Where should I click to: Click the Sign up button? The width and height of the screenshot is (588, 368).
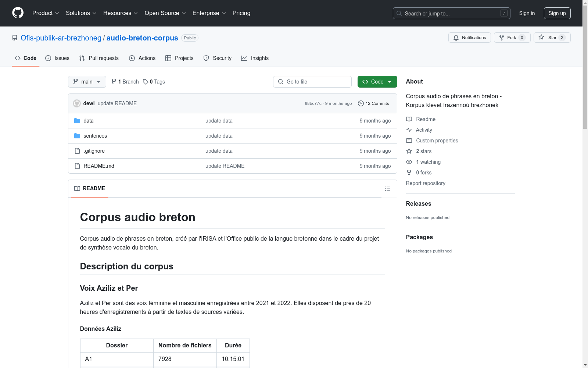click(x=557, y=13)
